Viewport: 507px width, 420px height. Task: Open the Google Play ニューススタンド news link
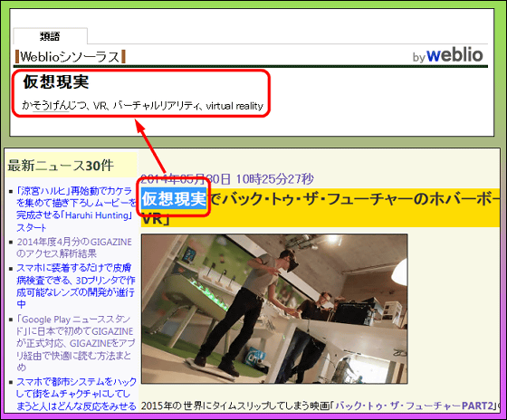(76, 343)
